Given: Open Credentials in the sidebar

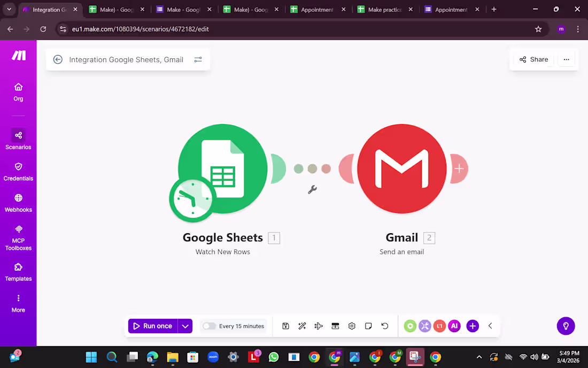Looking at the screenshot, I should click(18, 172).
